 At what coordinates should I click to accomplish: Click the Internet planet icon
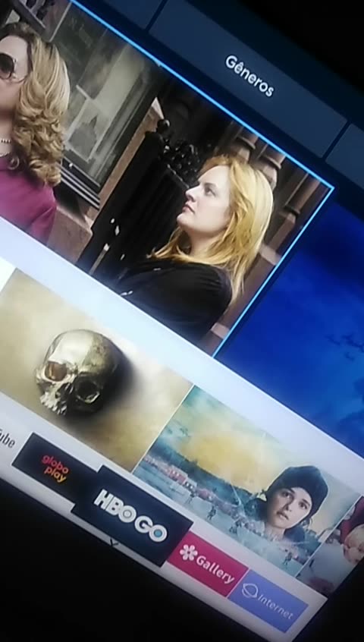[249, 591]
